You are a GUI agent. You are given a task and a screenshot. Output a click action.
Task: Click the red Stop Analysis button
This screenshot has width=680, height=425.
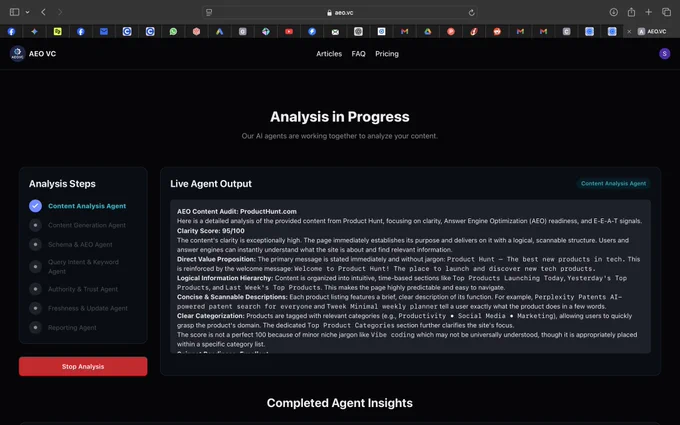(83, 366)
